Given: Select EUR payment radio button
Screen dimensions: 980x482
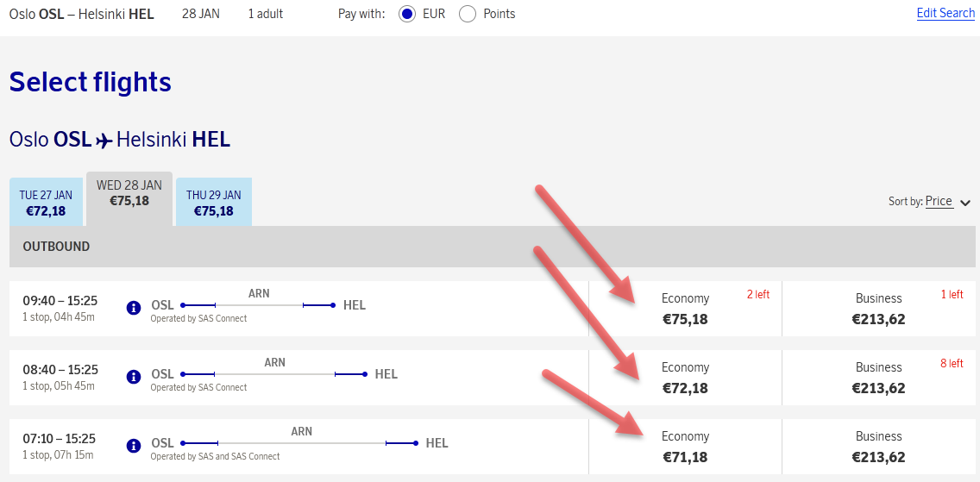Looking at the screenshot, I should click(x=407, y=15).
